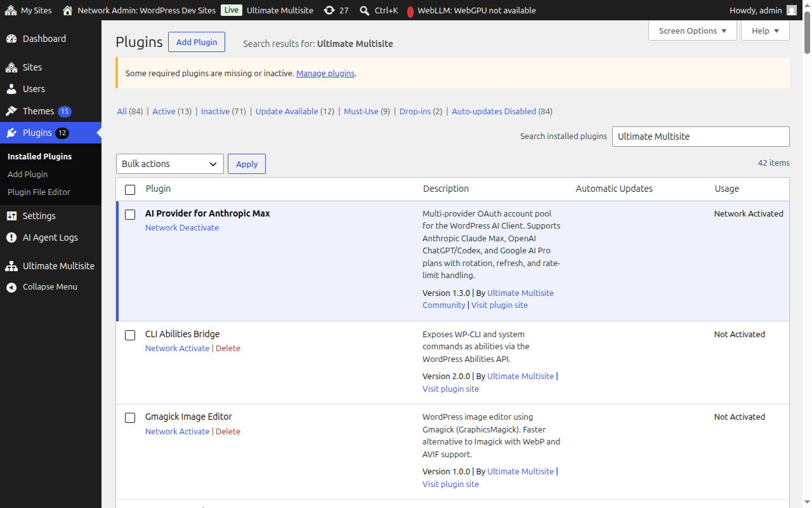Sort by the Plugin column header

158,189
